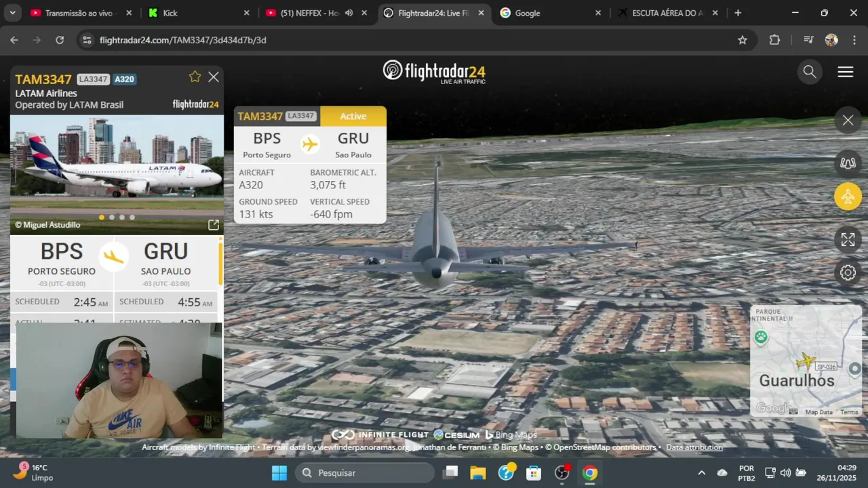Screen dimensions: 868x488
Task: Select the first photo carousel dot
Action: pos(102,218)
